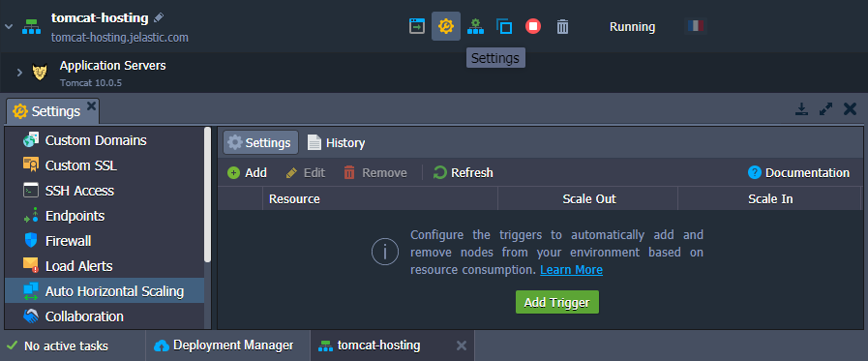Click the Remove toolbar button
The image size is (868, 361).
(375, 172)
